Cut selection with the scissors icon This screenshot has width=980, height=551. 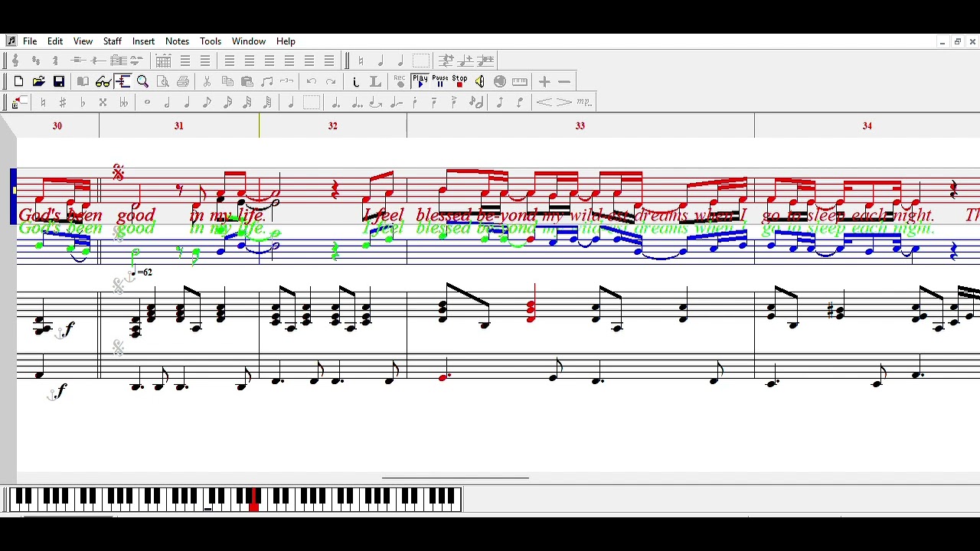(207, 82)
